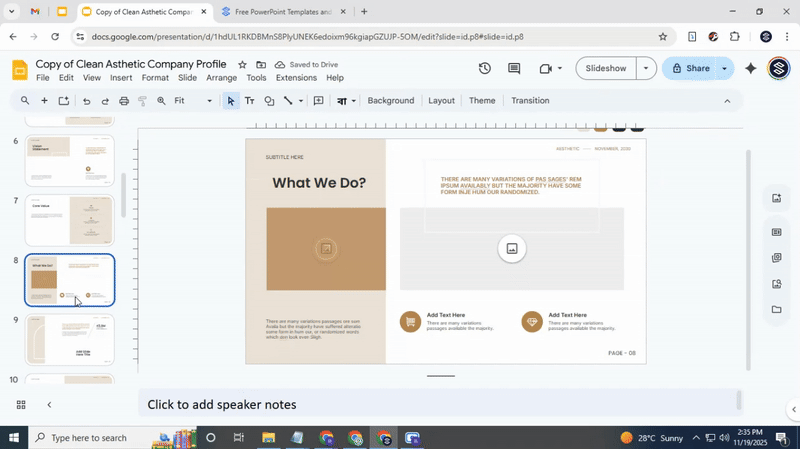Image resolution: width=800 pixels, height=449 pixels.
Task: Open the Insert menu
Action: (121, 78)
